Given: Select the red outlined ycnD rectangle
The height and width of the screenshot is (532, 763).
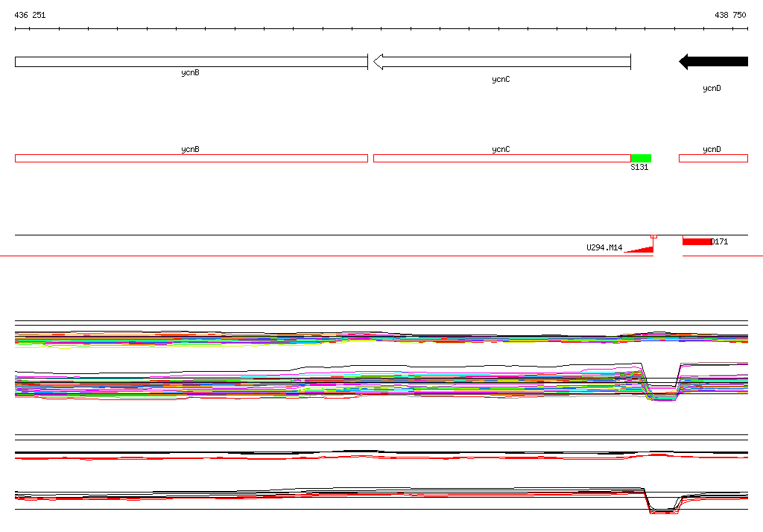Looking at the screenshot, I should pos(713,158).
